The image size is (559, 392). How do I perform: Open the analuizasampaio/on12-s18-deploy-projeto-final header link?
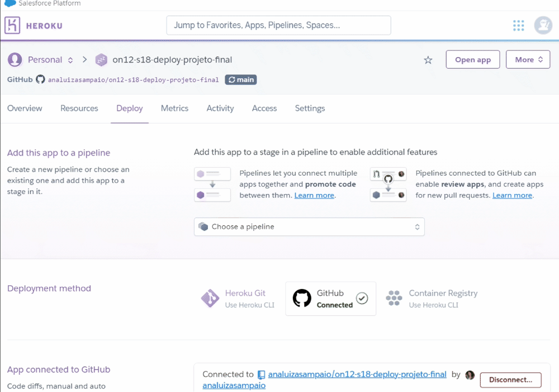[134, 80]
